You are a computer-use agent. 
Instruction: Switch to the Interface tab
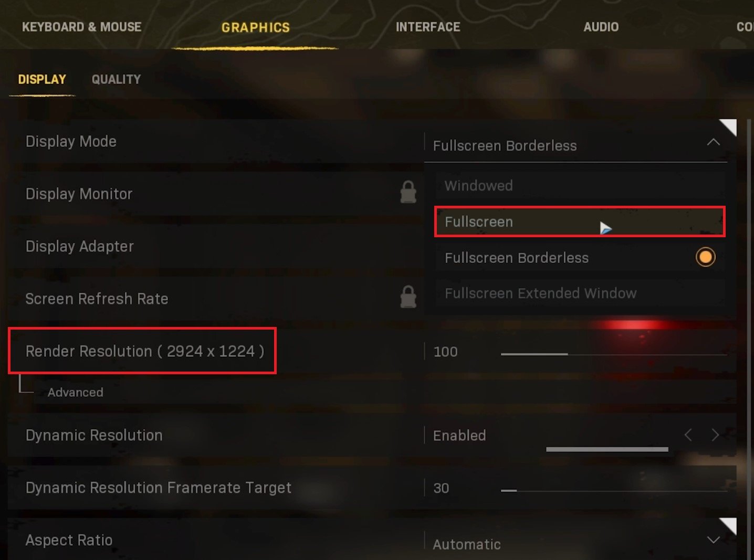[427, 27]
